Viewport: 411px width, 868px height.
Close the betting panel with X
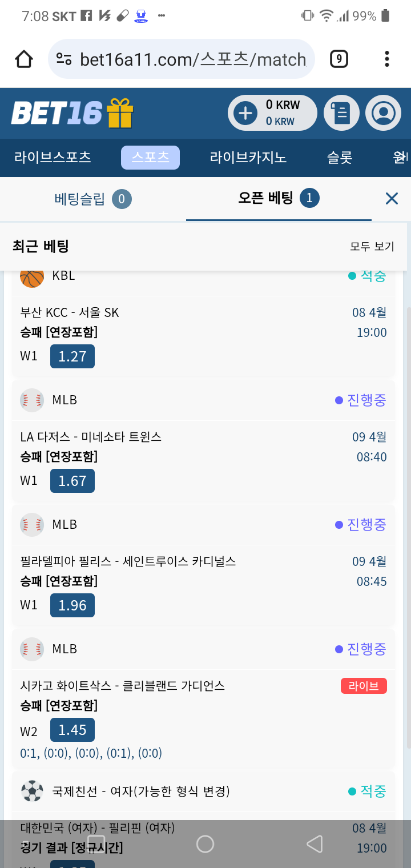coord(392,199)
